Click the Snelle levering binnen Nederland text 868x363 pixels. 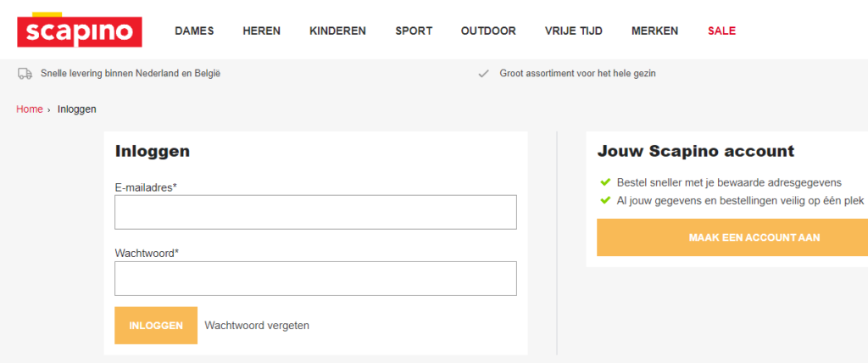(131, 73)
